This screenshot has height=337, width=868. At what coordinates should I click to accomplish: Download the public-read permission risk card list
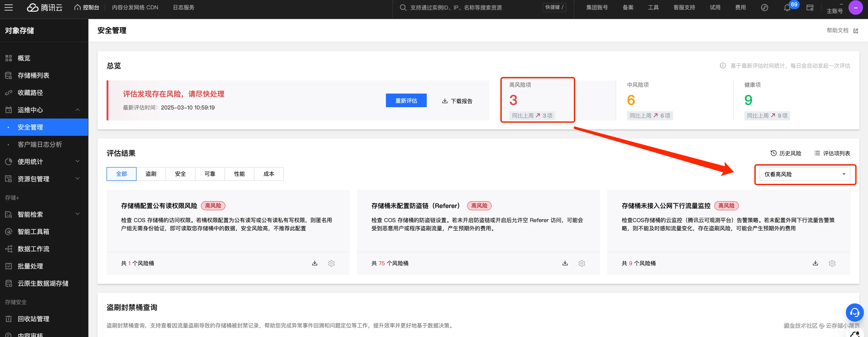[x=314, y=263]
